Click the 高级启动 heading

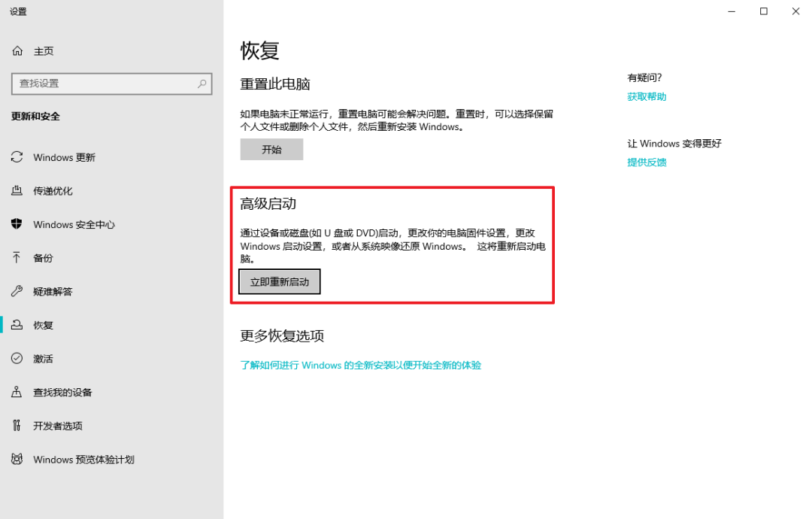click(x=268, y=204)
